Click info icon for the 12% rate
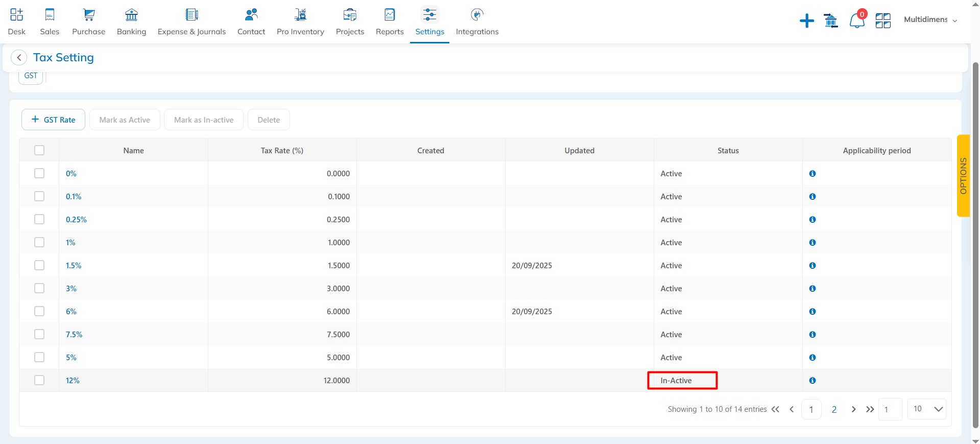 pyautogui.click(x=812, y=381)
